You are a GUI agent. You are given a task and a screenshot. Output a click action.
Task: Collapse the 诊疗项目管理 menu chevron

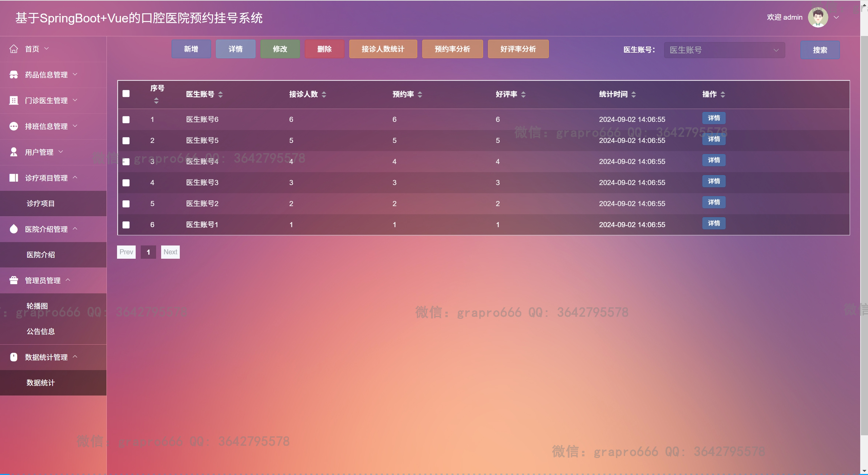(x=75, y=177)
